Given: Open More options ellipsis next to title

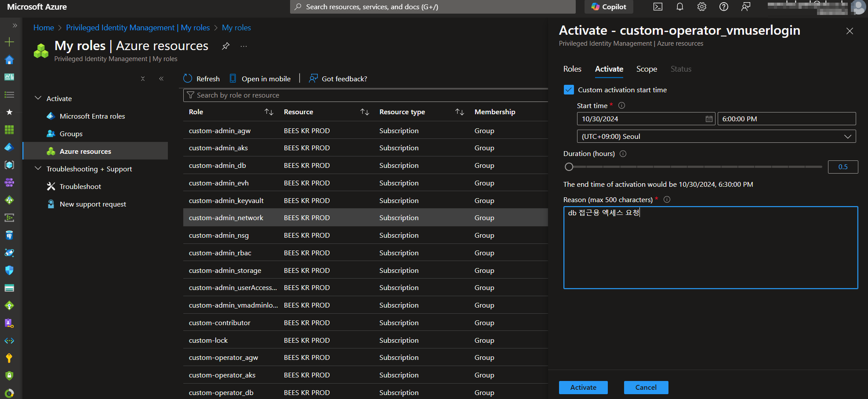Looking at the screenshot, I should 244,46.
